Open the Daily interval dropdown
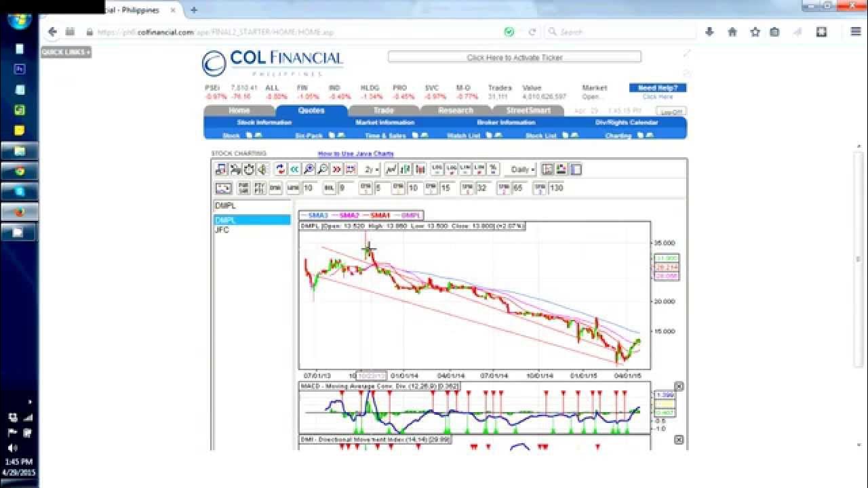The width and height of the screenshot is (868, 488). pos(522,169)
